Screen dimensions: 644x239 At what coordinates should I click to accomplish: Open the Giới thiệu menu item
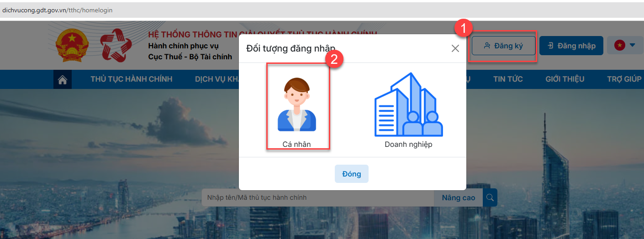click(565, 79)
